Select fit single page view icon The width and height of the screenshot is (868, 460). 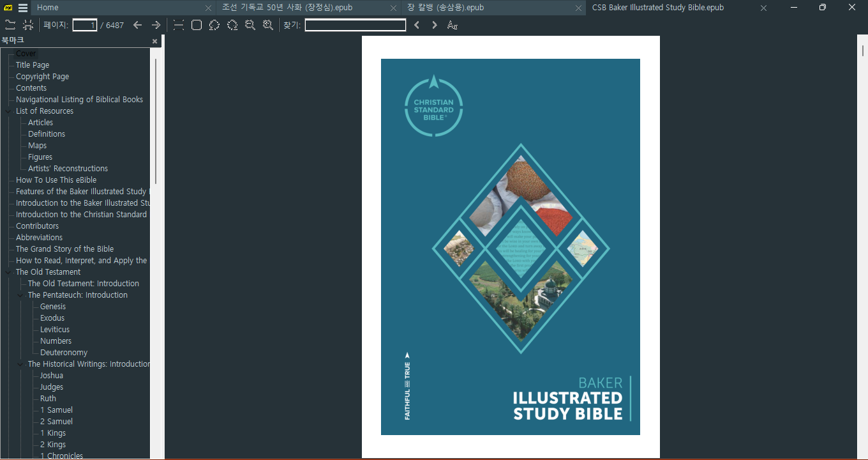click(x=197, y=25)
